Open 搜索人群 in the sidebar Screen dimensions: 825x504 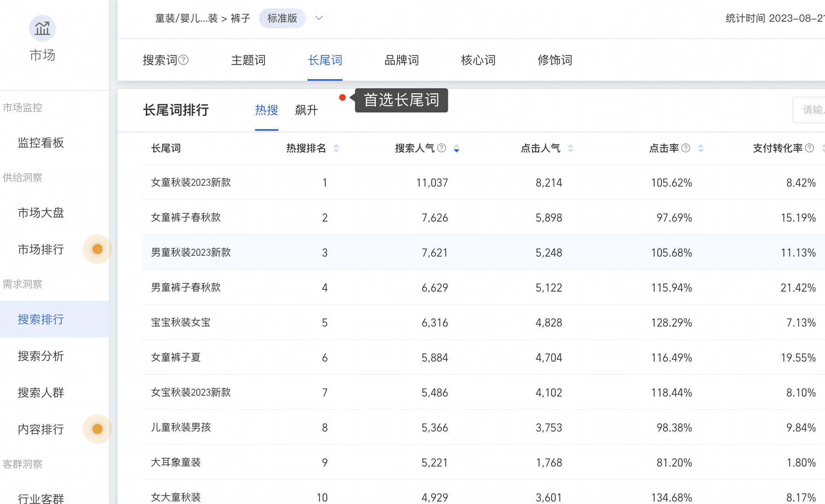point(41,392)
